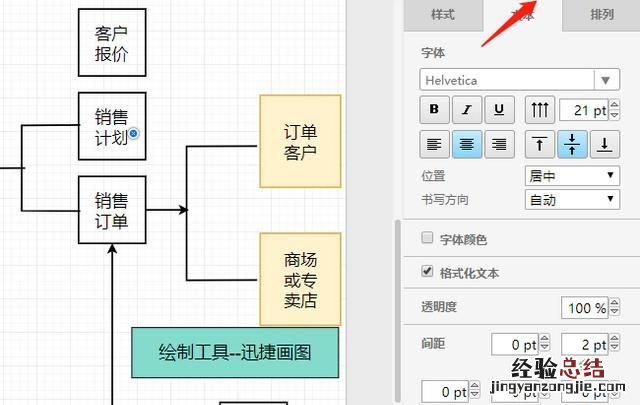This screenshot has height=405, width=640.
Task: Align text to the left
Action: pyautogui.click(x=434, y=145)
